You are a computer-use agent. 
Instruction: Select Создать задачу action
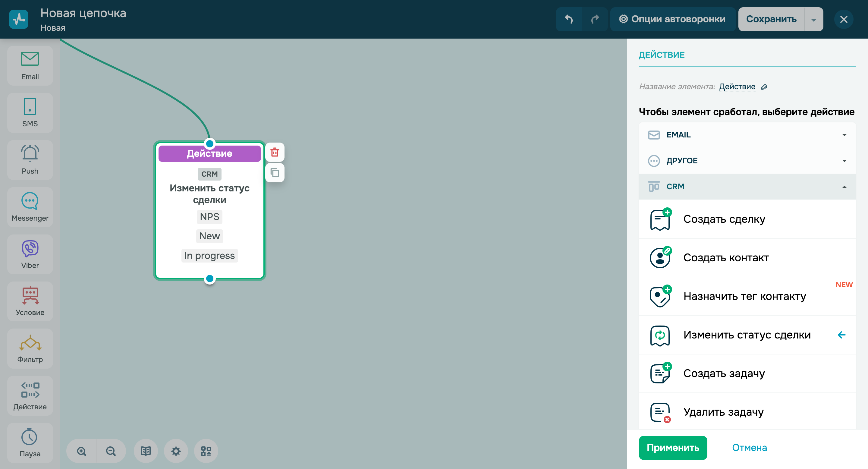[x=724, y=373]
